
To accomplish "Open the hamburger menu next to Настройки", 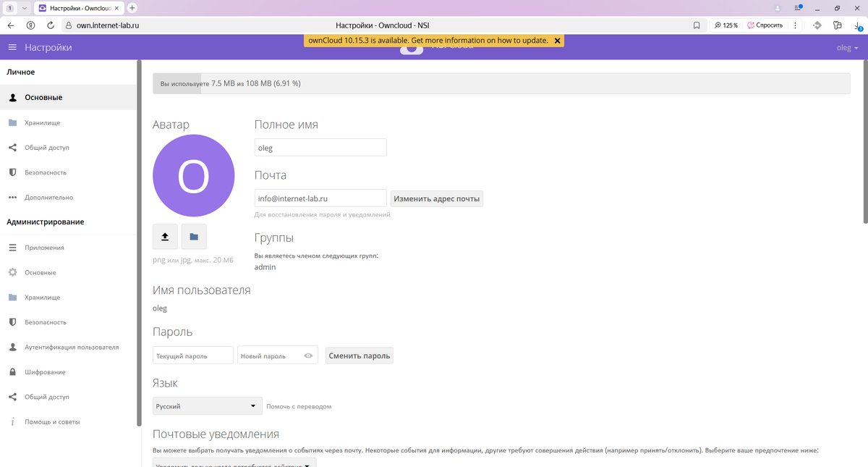I will [x=12, y=47].
